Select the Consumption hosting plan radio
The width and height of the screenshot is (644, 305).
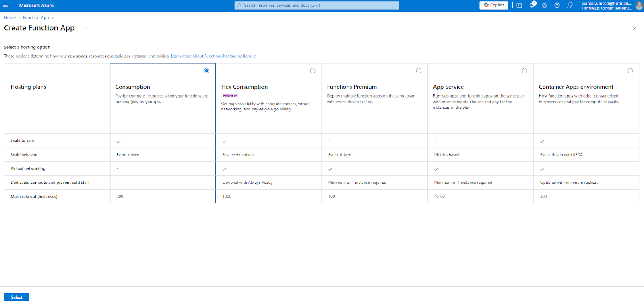pyautogui.click(x=207, y=71)
